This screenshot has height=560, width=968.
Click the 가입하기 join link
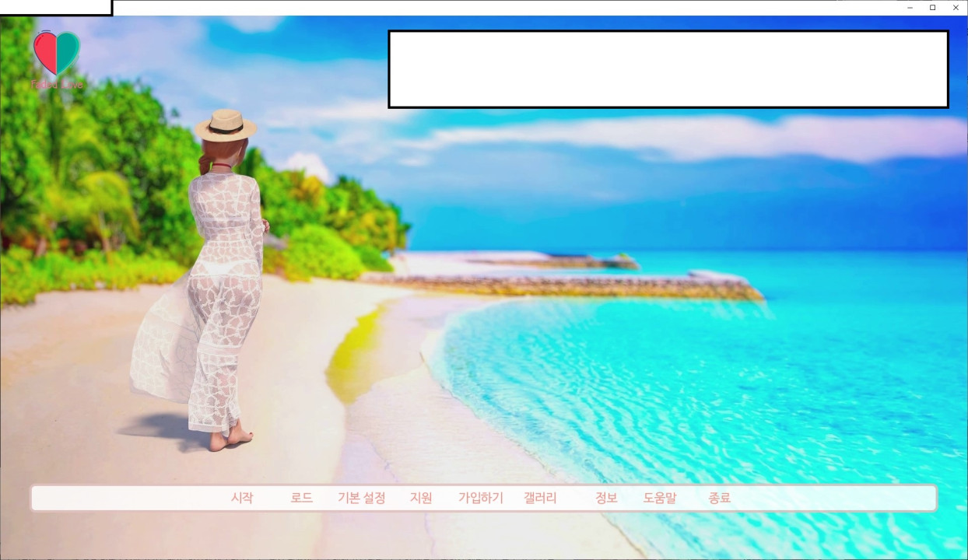tap(480, 499)
